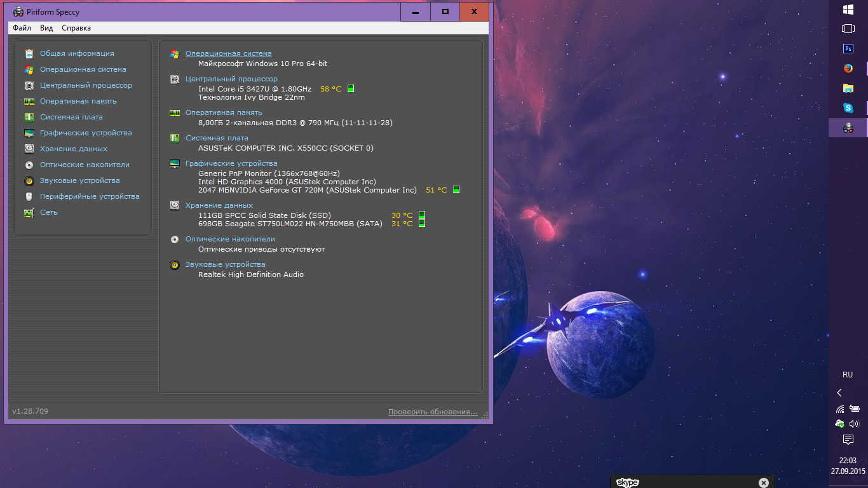Select Центральный процессор in the sidebar
Screen dimensions: 868x488
pos(86,85)
